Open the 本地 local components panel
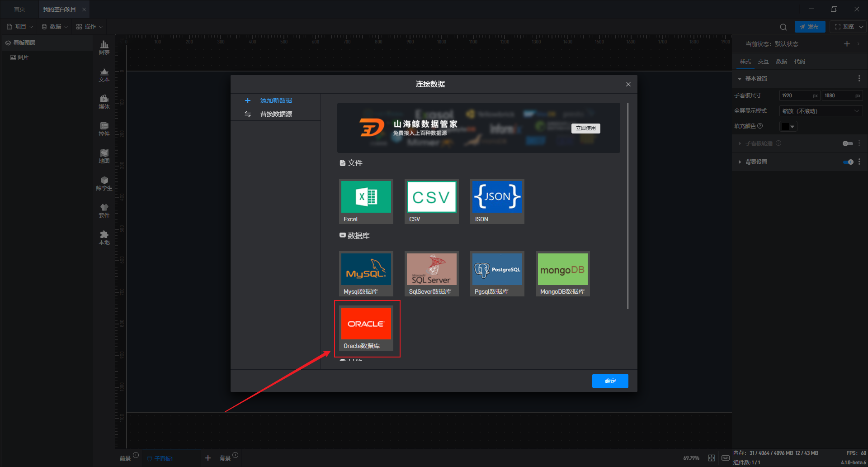The image size is (868, 467). (x=104, y=238)
